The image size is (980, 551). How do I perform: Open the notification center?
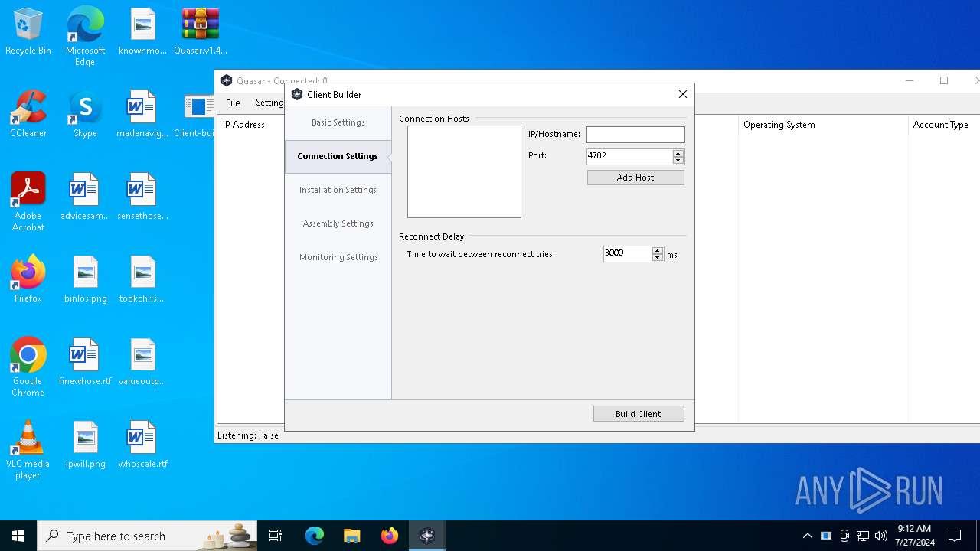pos(955,536)
